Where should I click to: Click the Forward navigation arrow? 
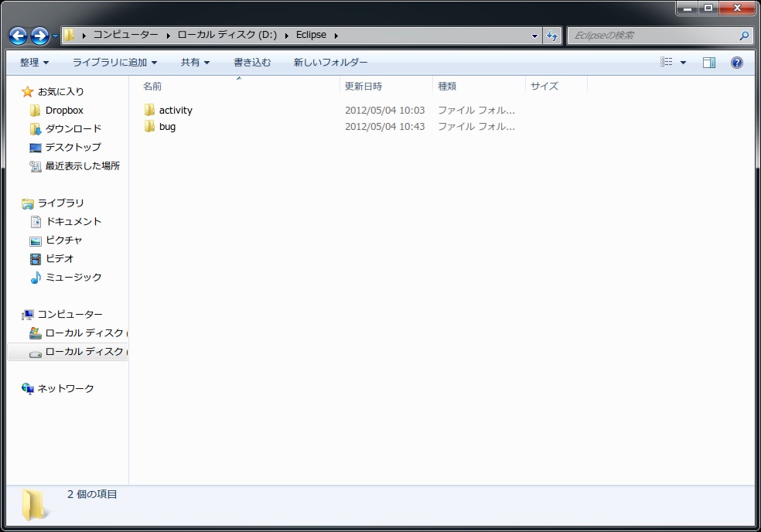point(39,36)
